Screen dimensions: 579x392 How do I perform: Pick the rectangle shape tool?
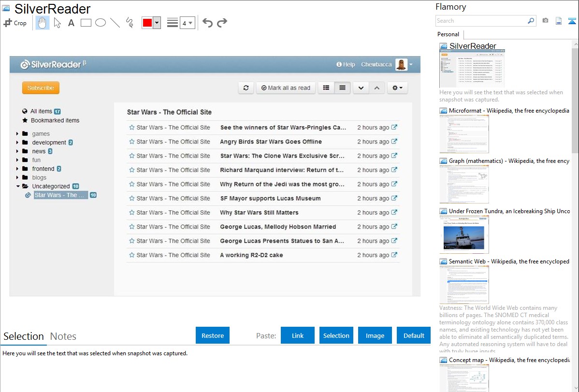[x=86, y=23]
